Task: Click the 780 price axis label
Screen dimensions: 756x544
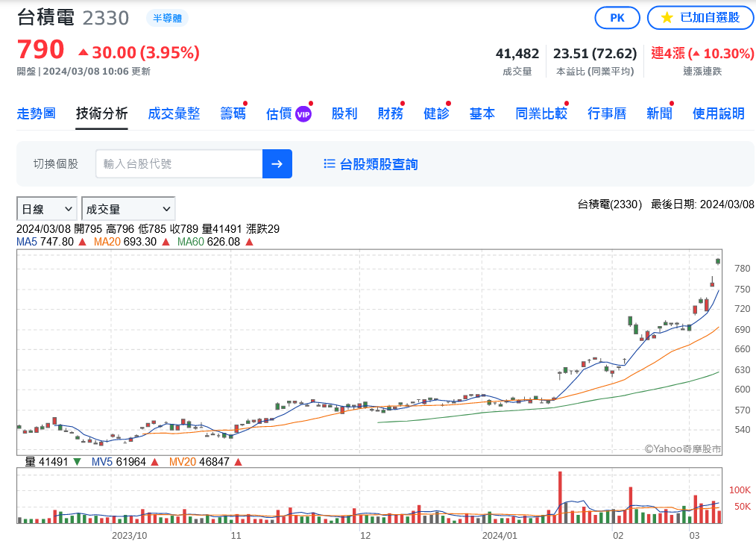Action: tap(742, 269)
